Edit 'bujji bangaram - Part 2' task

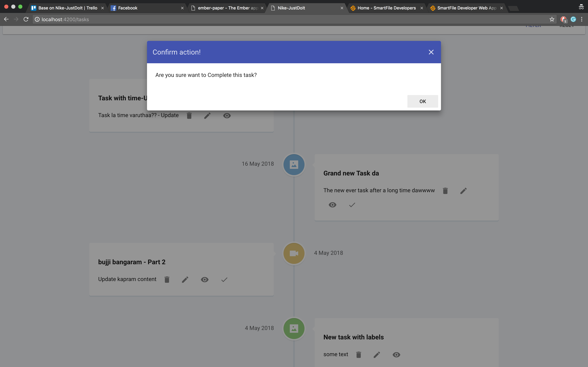185,280
